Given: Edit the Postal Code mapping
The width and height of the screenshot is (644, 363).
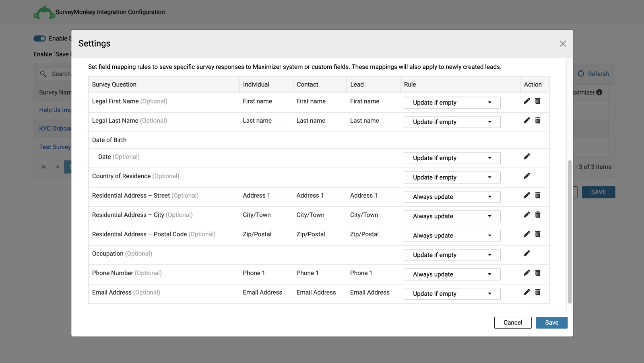Looking at the screenshot, I should (526, 234).
